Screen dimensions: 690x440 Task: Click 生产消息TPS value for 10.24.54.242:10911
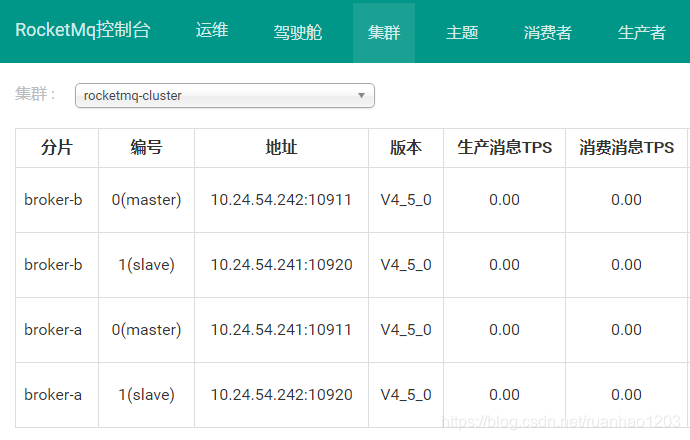coord(504,200)
